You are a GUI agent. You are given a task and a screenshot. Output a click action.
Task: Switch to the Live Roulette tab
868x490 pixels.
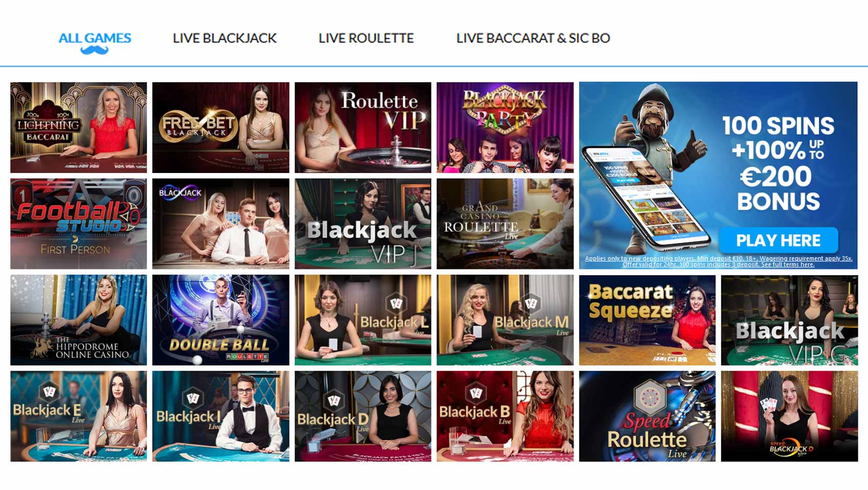366,38
